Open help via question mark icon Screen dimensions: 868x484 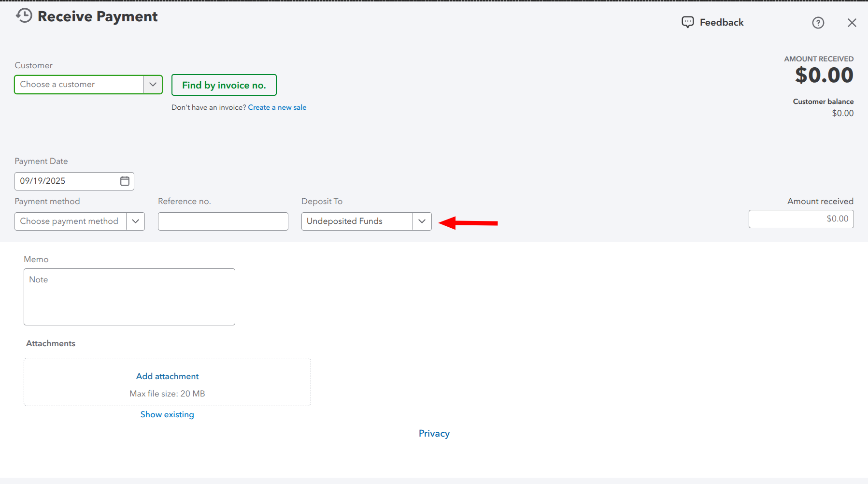[x=818, y=23]
